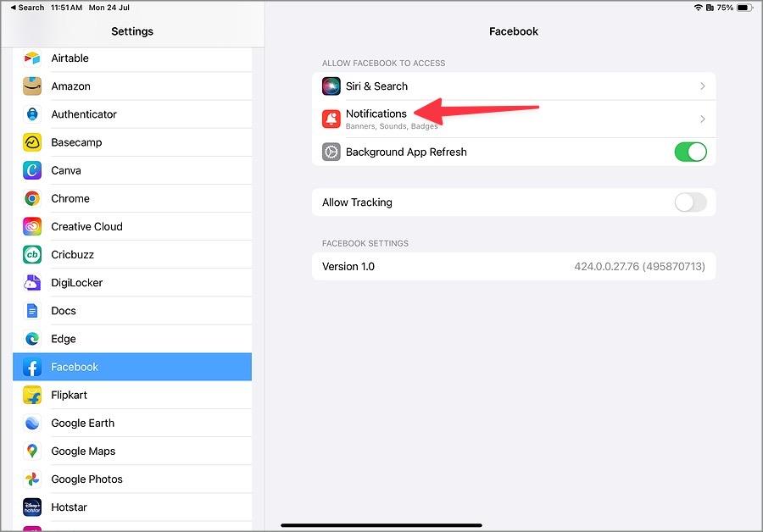This screenshot has width=763, height=532.
Task: Tap the Wi-Fi status icon
Action: pyautogui.click(x=699, y=8)
